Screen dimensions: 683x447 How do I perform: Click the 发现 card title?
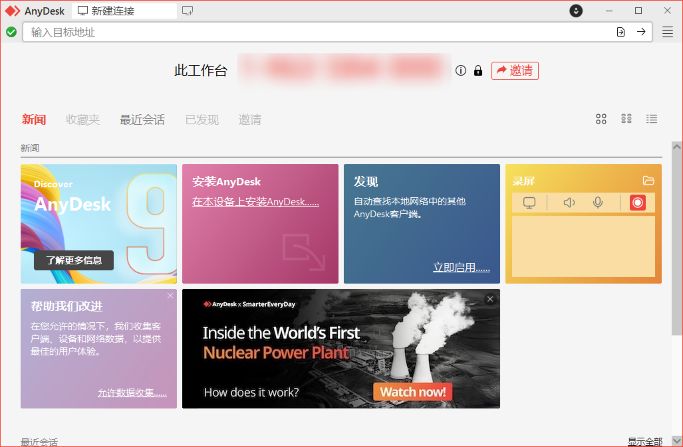[366, 181]
